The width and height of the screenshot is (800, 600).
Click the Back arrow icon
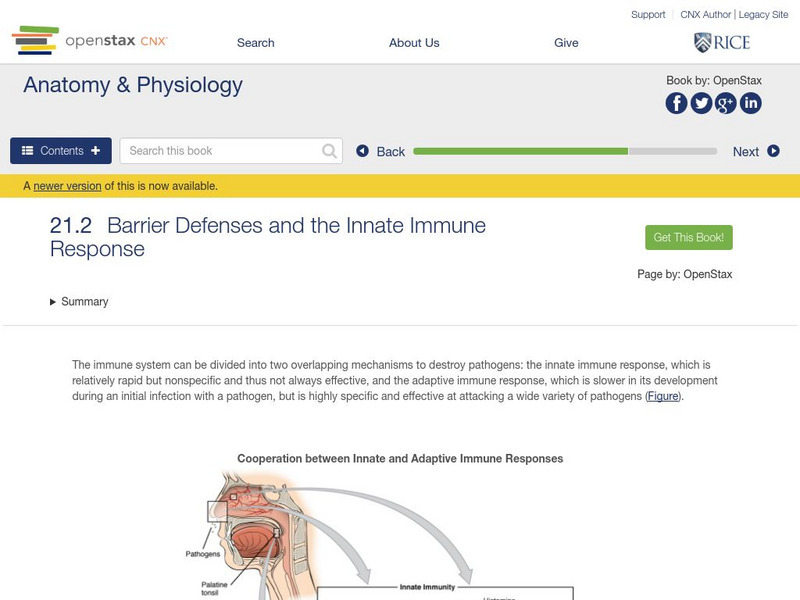coord(363,151)
